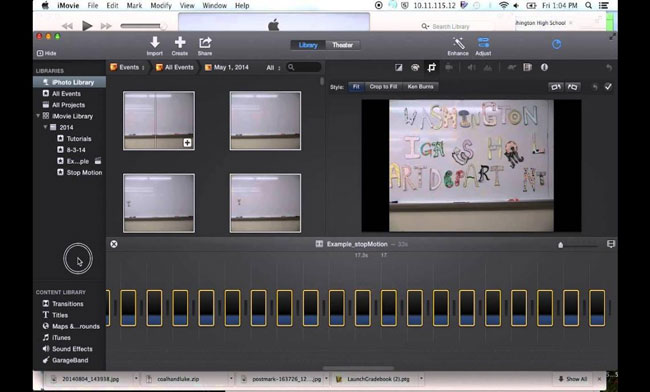
Task: Open the Share export menu
Action: (205, 42)
